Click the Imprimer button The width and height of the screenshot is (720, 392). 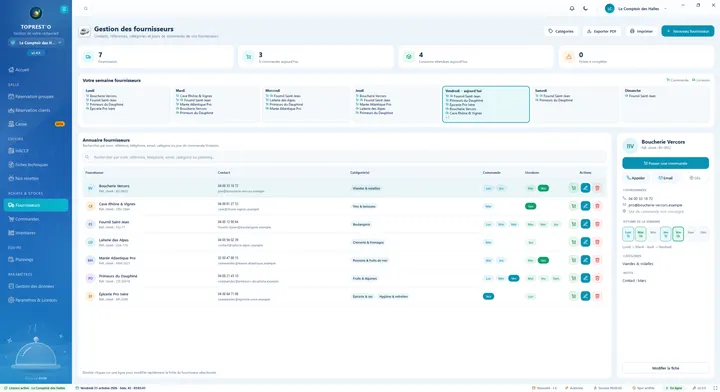coord(641,31)
